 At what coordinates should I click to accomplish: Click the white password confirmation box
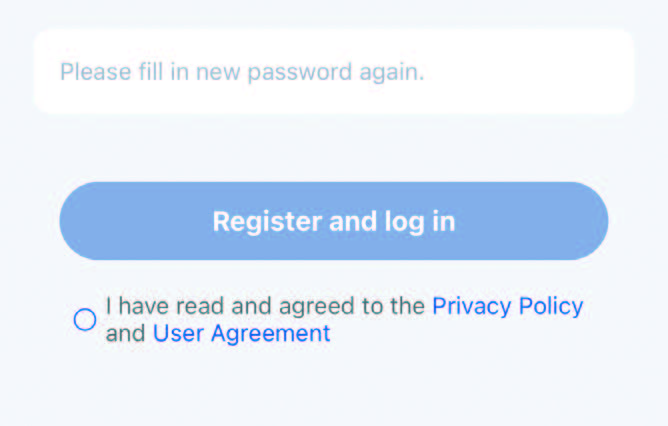[x=334, y=72]
